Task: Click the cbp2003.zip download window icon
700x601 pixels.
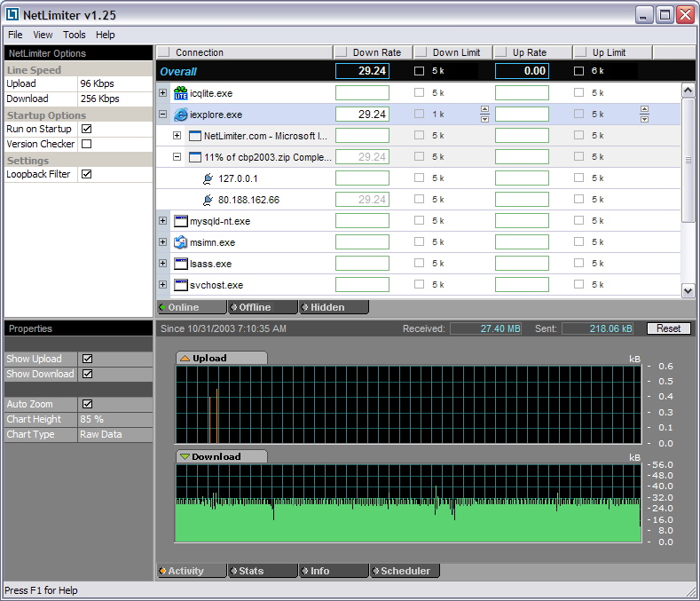Action: 194,157
